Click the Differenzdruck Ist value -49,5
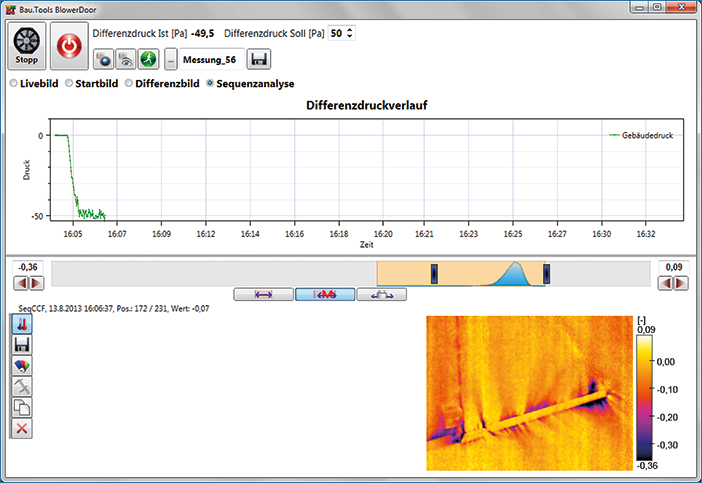This screenshot has height=483, width=702. [x=202, y=34]
